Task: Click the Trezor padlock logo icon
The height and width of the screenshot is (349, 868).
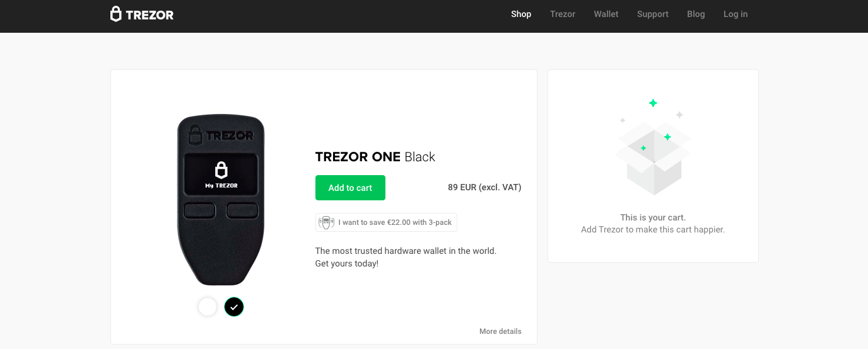Action: point(115,14)
